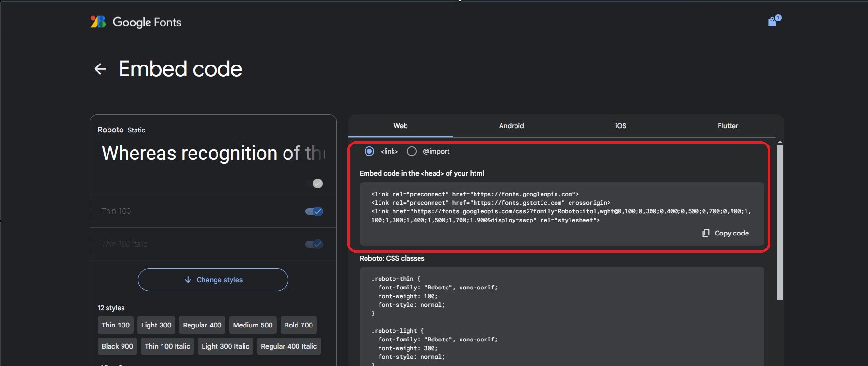Select the Light 300 style chip
Viewport: 868px width, 366px height.
pyautogui.click(x=156, y=325)
